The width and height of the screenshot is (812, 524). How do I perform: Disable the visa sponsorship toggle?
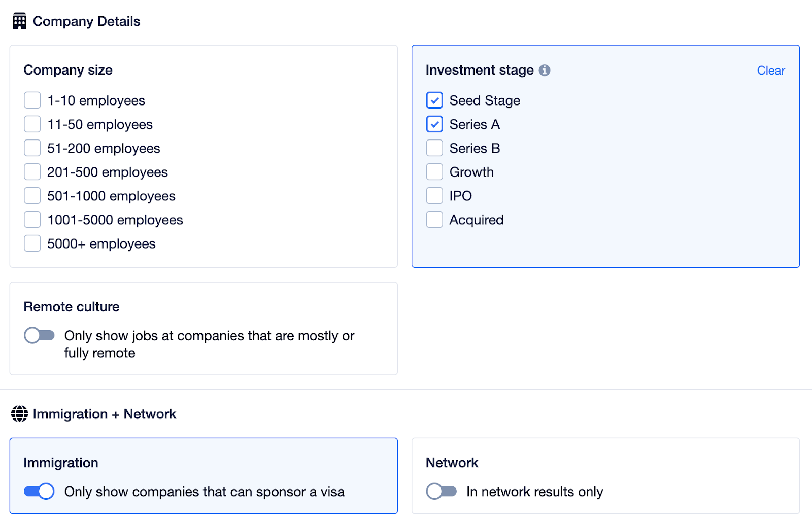pyautogui.click(x=40, y=491)
